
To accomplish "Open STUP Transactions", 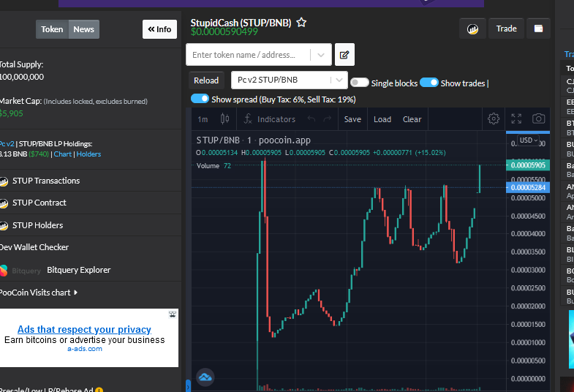I will coord(46,181).
